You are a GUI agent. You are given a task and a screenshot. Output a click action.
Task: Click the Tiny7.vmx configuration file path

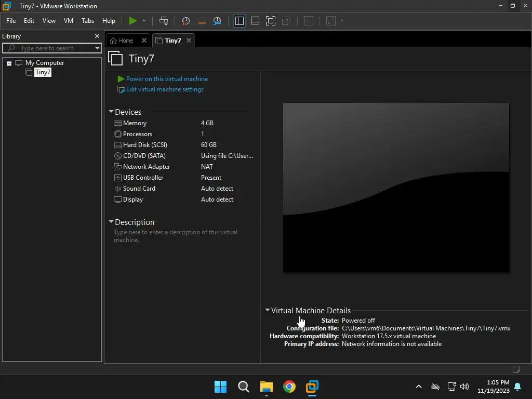tap(426, 328)
